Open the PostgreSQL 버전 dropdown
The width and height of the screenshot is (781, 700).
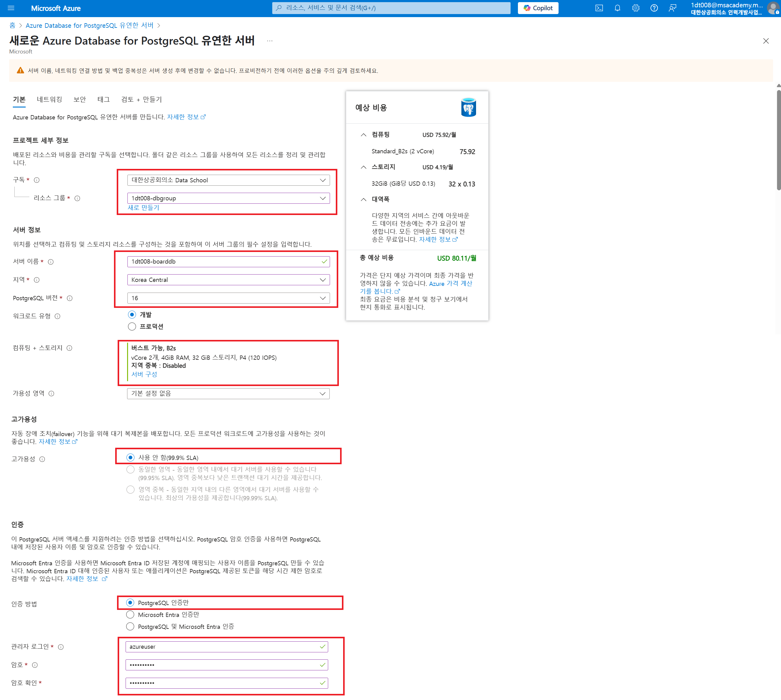click(x=228, y=298)
